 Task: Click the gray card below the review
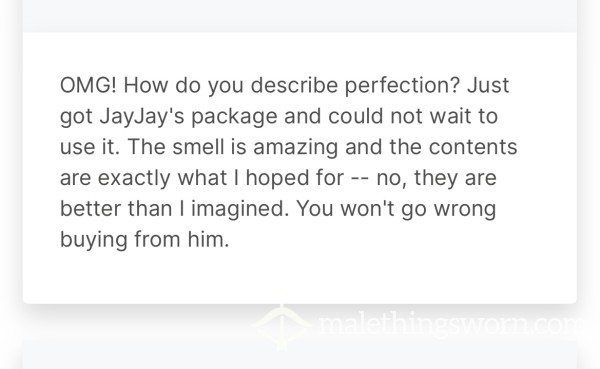(x=300, y=355)
